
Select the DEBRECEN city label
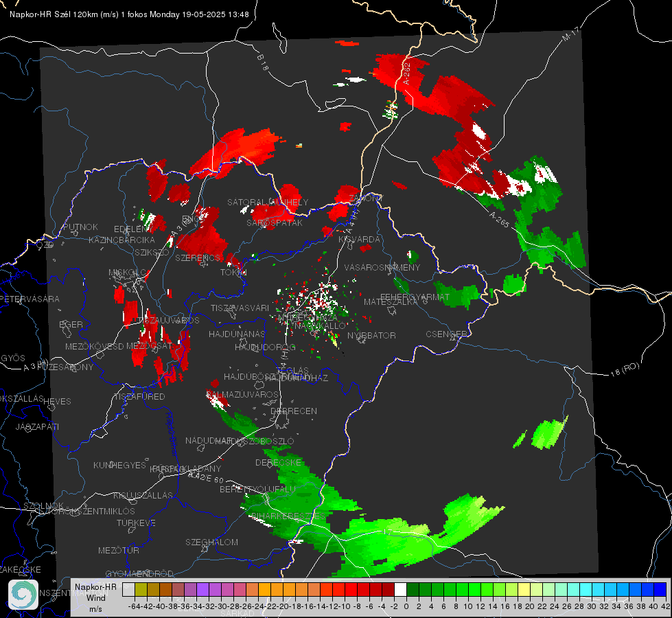[x=294, y=411]
